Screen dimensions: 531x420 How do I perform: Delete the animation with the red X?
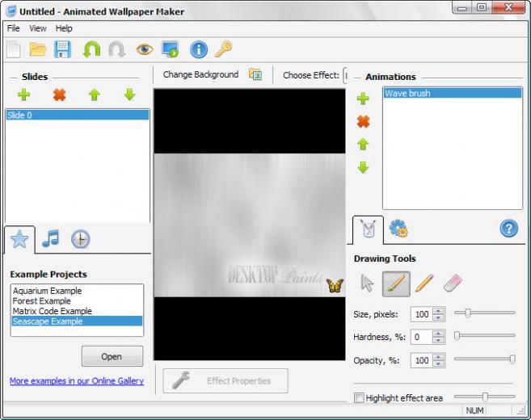tap(363, 121)
